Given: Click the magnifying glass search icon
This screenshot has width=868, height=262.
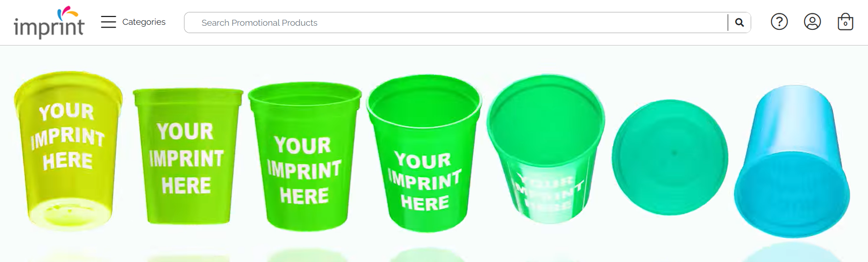Looking at the screenshot, I should (739, 23).
